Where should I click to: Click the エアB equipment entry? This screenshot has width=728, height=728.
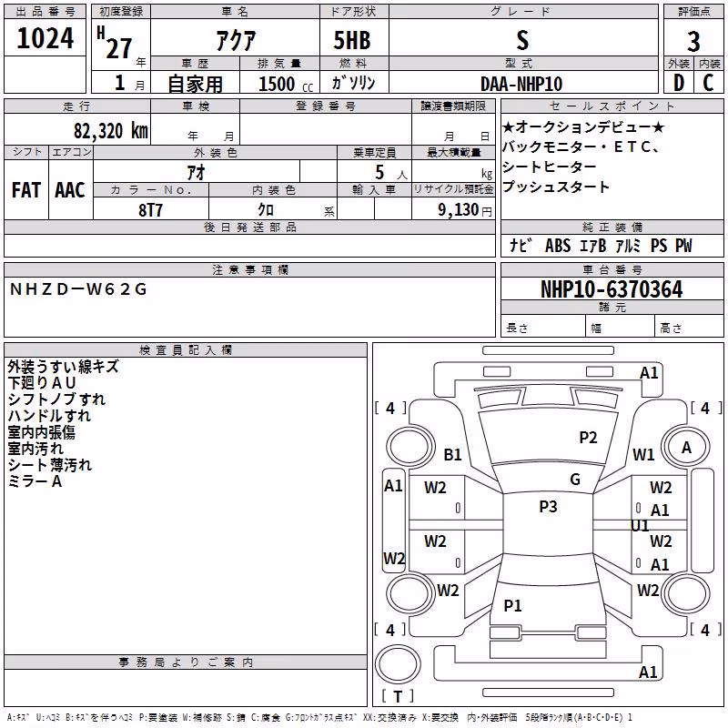[593, 245]
